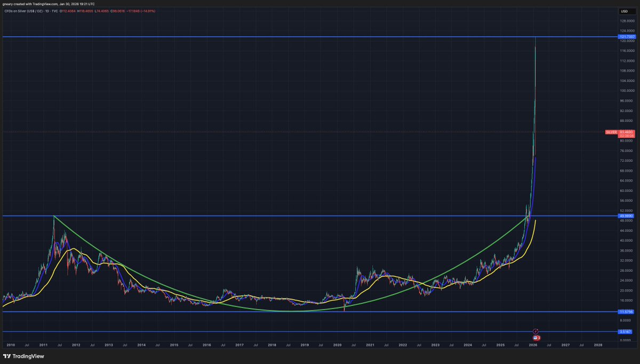Click the CFDs on Silver symbol title
This screenshot has height=364, width=640.
point(31,11)
